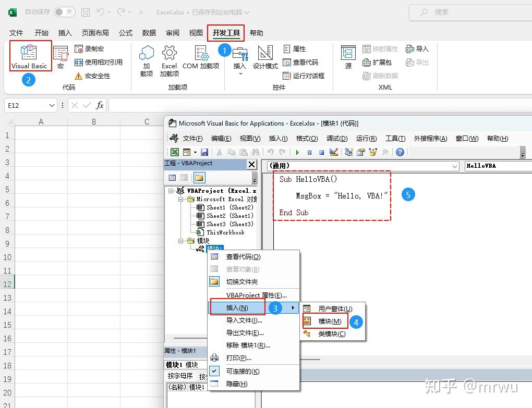This screenshot has width=532, height=408.
Task: Switch to the 视图 ribbon tab
Action: 196,32
